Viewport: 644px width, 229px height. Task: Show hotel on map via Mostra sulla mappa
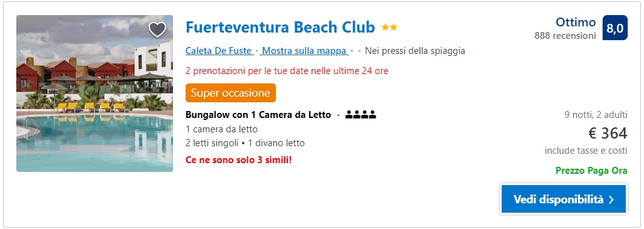[304, 51]
